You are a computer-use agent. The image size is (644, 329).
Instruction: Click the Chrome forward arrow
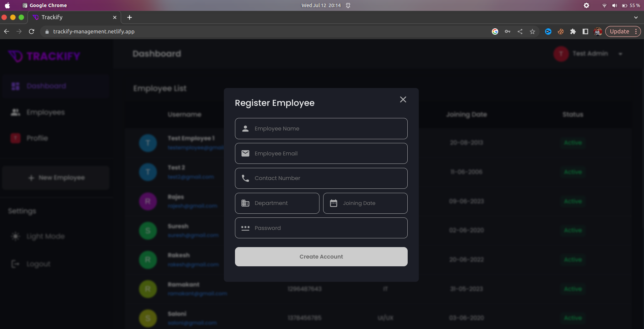pyautogui.click(x=19, y=31)
